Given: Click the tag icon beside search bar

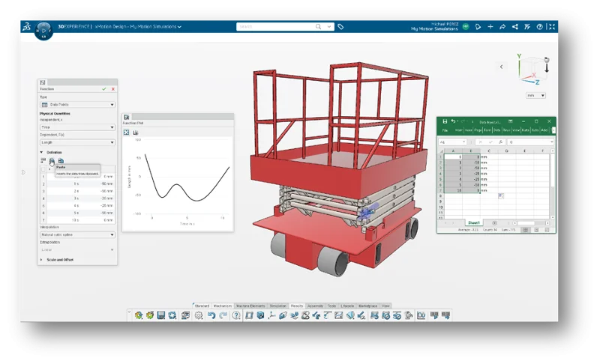Looking at the screenshot, I should [340, 27].
